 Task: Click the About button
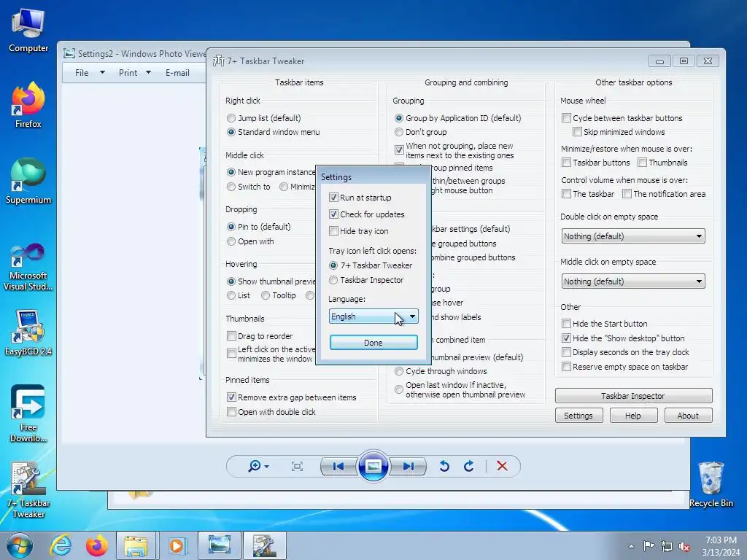pyautogui.click(x=689, y=416)
